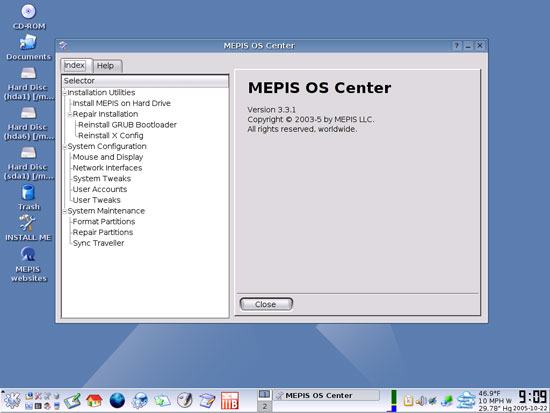
Task: Select Install MEPIS on Hard Drive
Action: [121, 103]
